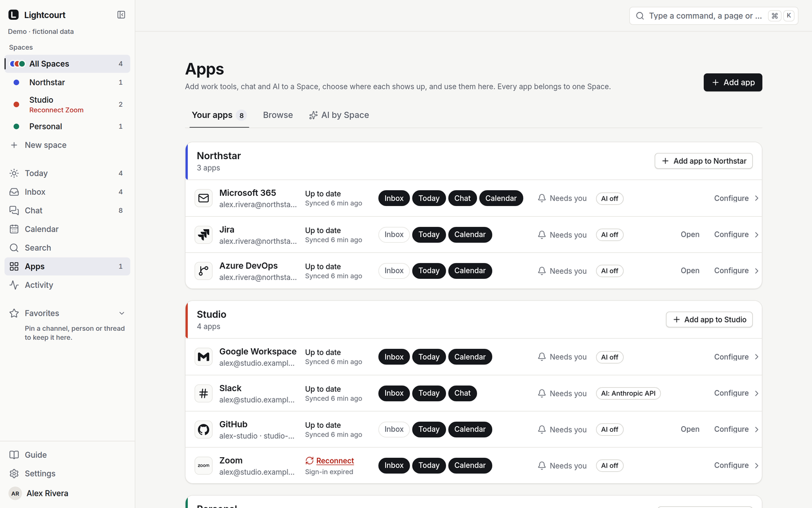Click the Google Workspace Gmail icon

pos(204,357)
